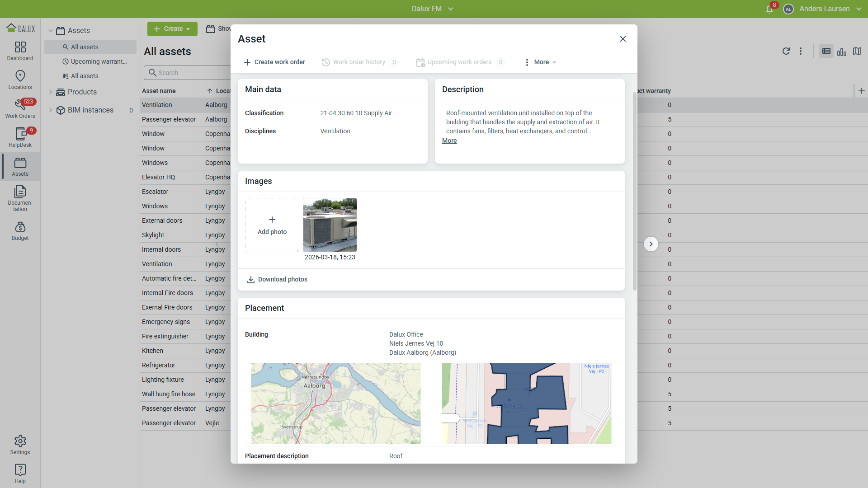Screen dimensions: 868x488
Task: Go to next asset arrow
Action: click(651, 244)
